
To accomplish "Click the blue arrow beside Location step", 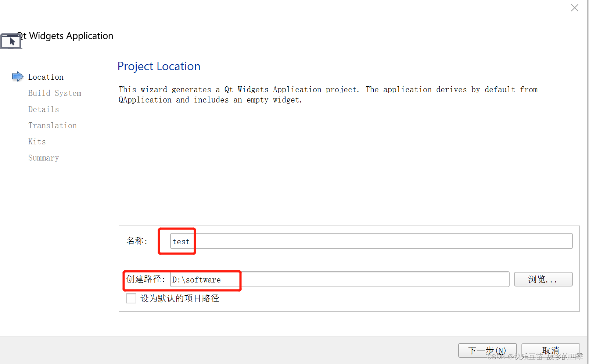I will [18, 77].
